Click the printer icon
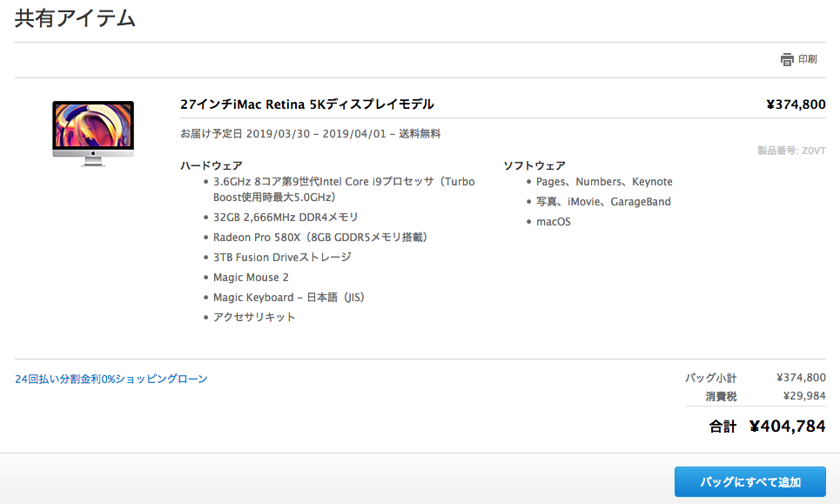840x504 pixels. click(787, 60)
